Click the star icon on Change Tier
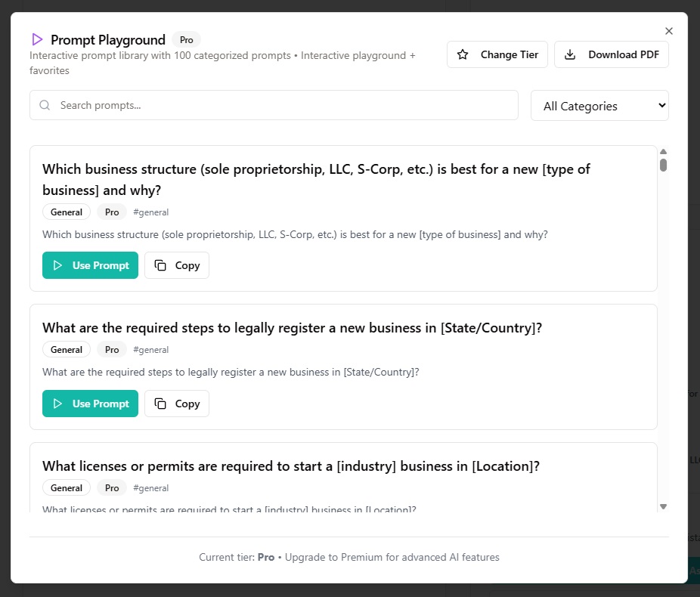Viewport: 700px width, 597px height. [463, 54]
